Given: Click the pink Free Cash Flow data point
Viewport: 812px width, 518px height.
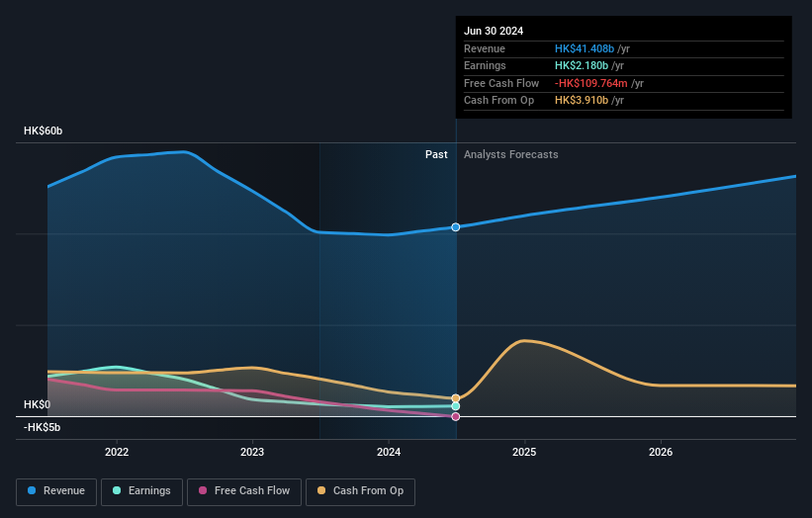Looking at the screenshot, I should pos(456,416).
